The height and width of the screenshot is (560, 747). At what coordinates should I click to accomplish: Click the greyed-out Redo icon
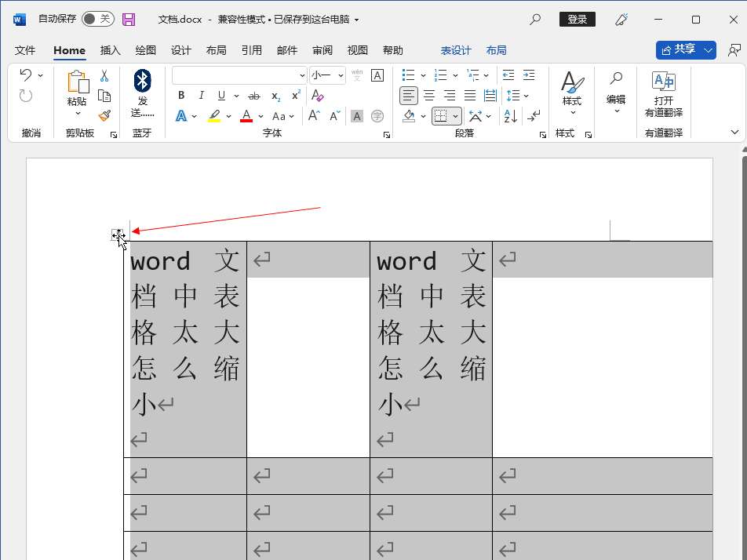pyautogui.click(x=26, y=96)
